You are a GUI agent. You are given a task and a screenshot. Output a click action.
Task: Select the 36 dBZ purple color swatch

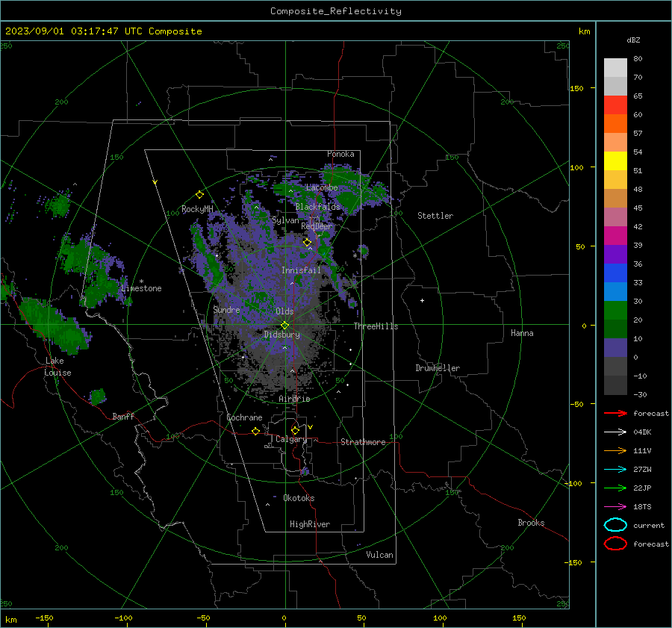[x=615, y=254]
